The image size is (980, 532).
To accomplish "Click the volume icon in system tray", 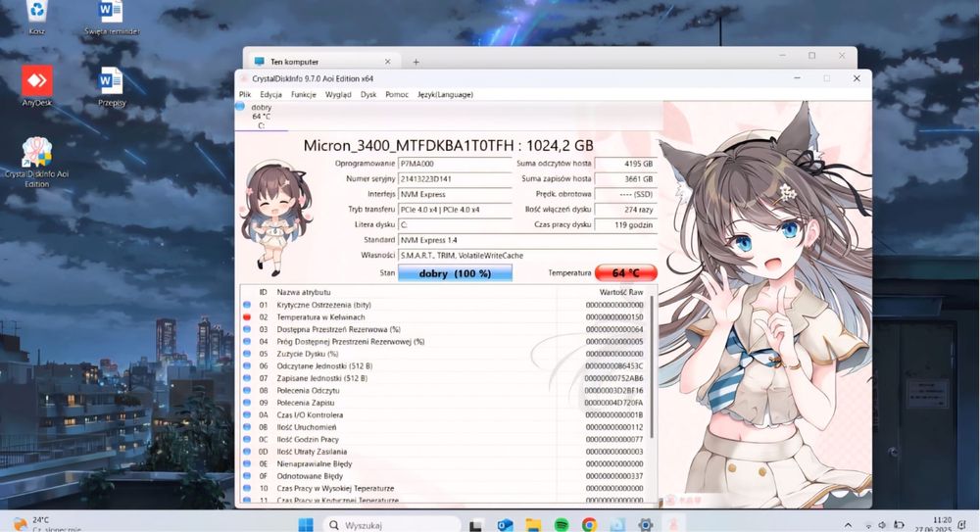I will 882,525.
